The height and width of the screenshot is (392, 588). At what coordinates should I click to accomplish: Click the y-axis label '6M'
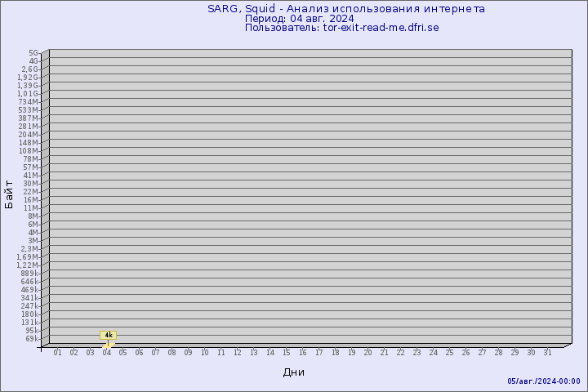coord(33,225)
